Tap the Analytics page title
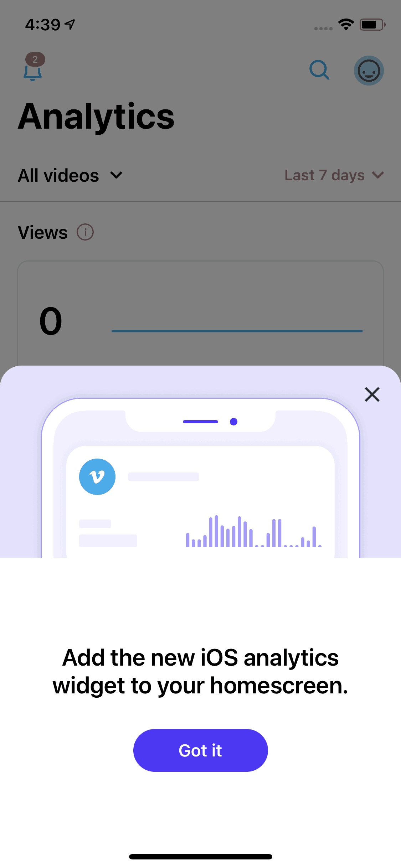Screen dimensions: 401x868 point(96,117)
